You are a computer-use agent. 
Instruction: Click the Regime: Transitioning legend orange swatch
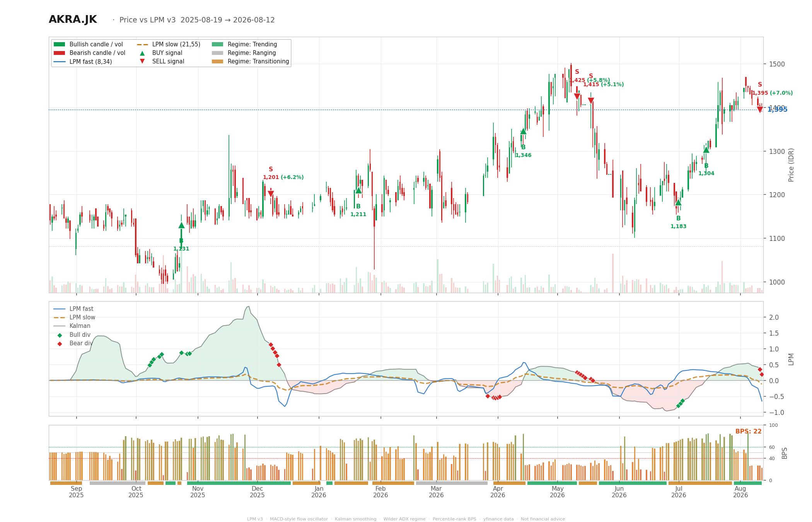click(218, 61)
